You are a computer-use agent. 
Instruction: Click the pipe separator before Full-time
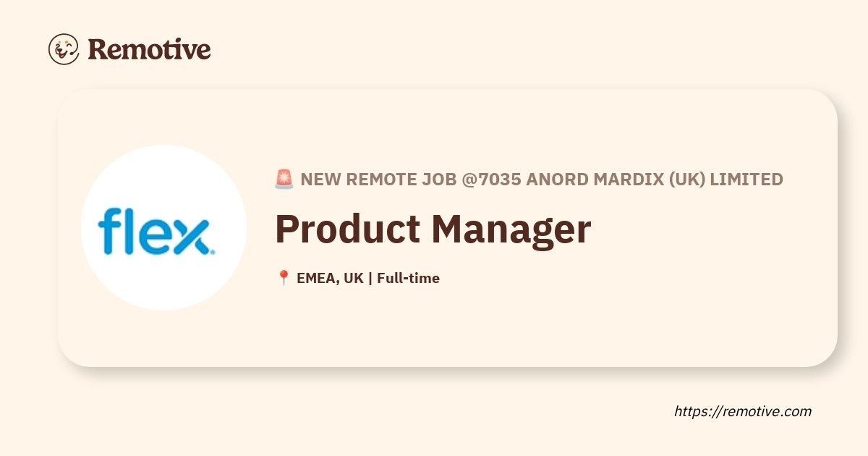(x=370, y=278)
